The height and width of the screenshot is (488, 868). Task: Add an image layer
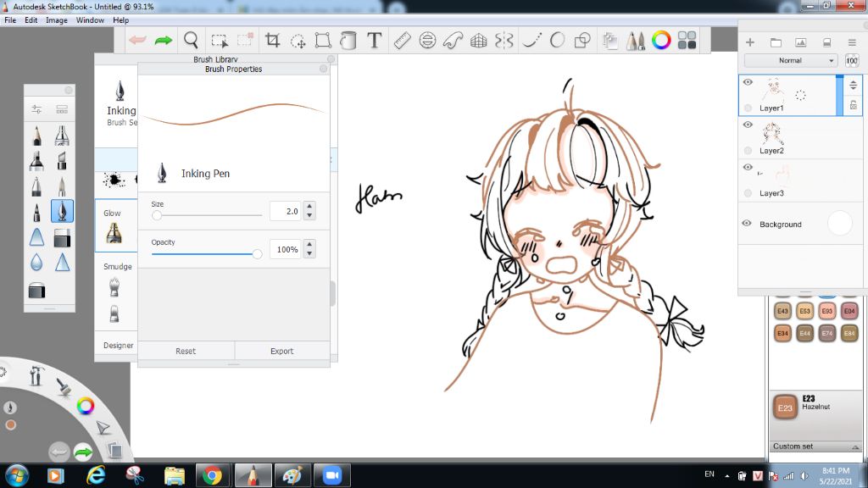point(800,42)
